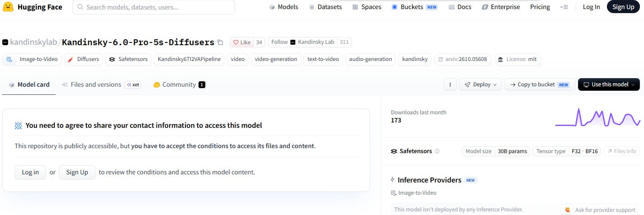This screenshot has height=215, width=644.
Task: Click Copy to bucket button
Action: click(540, 84)
